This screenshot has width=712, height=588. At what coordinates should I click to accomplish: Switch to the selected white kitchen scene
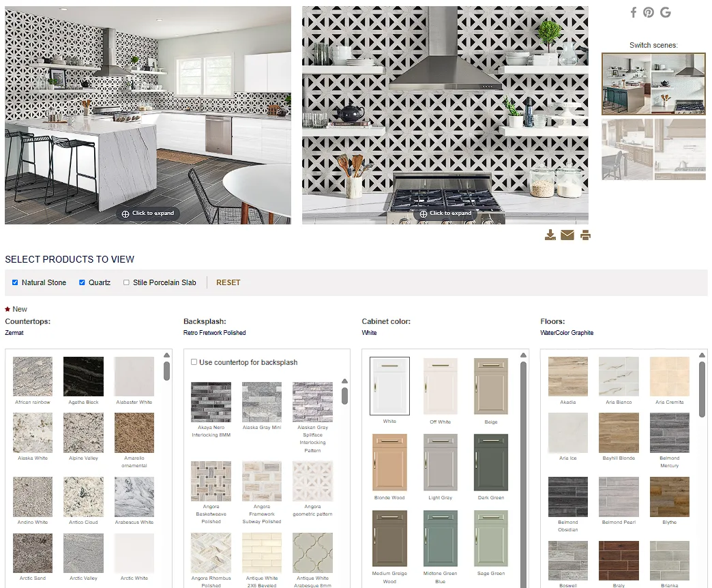click(654, 84)
